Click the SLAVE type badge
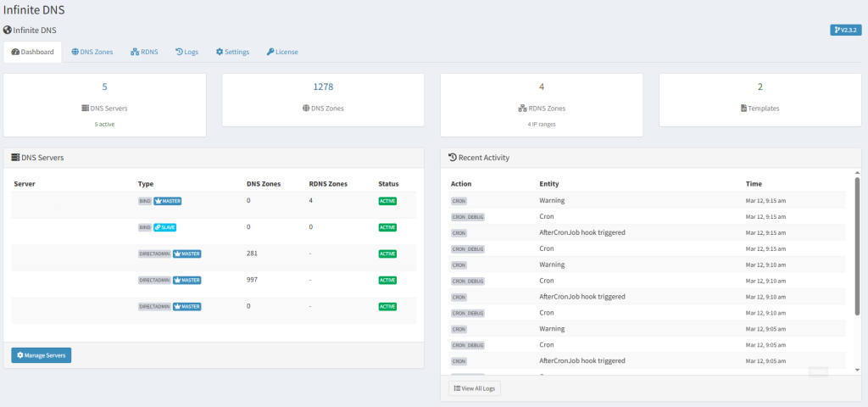The height and width of the screenshot is (407, 868). click(164, 227)
